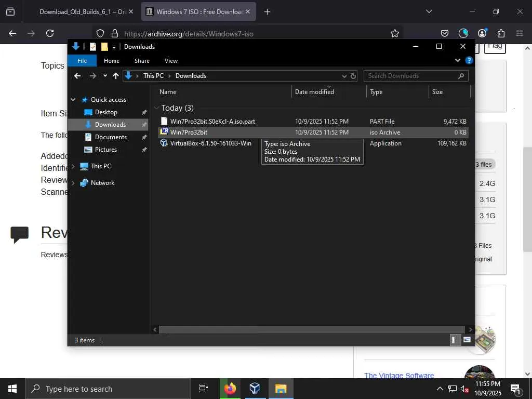The height and width of the screenshot is (399, 532).
Task: Open Firefox from the taskbar
Action: click(230, 389)
